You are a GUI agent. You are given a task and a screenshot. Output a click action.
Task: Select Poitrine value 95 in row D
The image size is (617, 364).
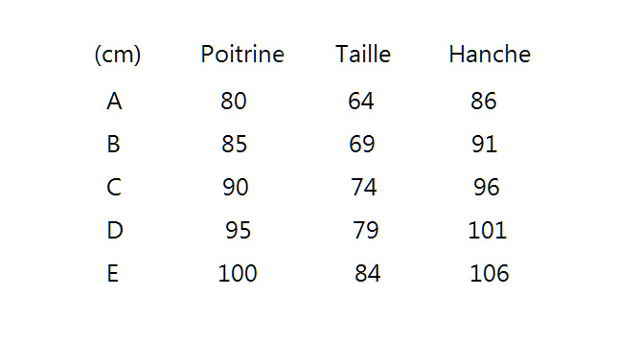click(238, 230)
